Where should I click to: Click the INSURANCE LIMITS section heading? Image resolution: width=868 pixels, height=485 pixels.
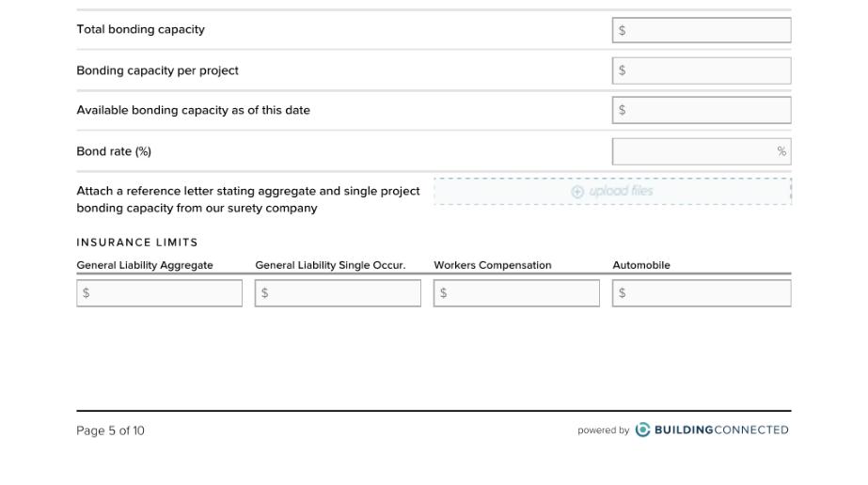coord(137,242)
